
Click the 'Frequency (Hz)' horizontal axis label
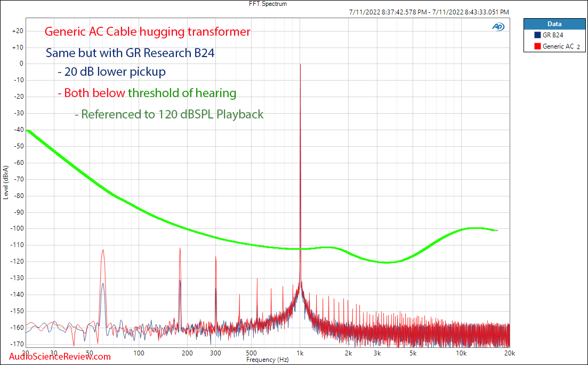(268, 360)
